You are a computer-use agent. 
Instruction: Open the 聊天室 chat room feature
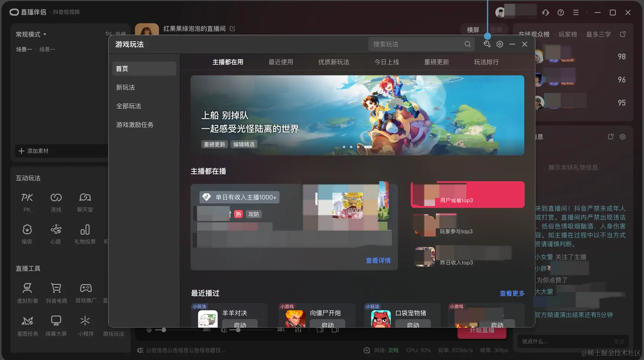coord(85,197)
